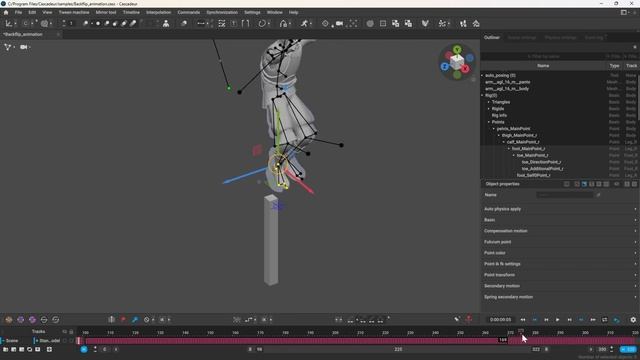Click the red X axis on view gizmo
The width and height of the screenshot is (640, 360).
(x=465, y=69)
